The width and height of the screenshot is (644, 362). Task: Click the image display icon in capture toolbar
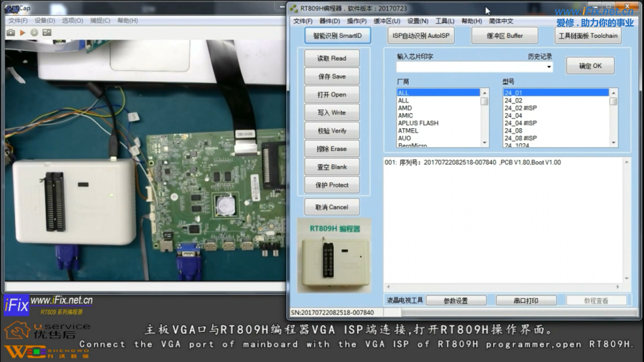47,32
